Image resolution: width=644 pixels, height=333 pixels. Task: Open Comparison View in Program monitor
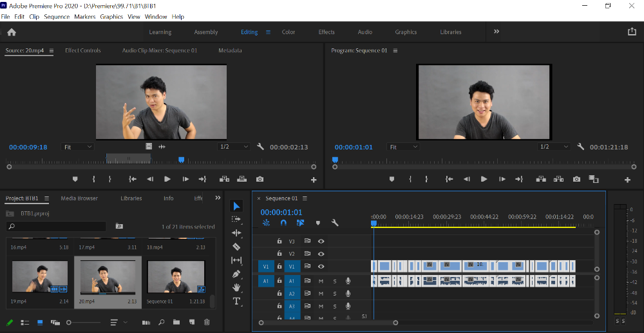click(x=594, y=179)
